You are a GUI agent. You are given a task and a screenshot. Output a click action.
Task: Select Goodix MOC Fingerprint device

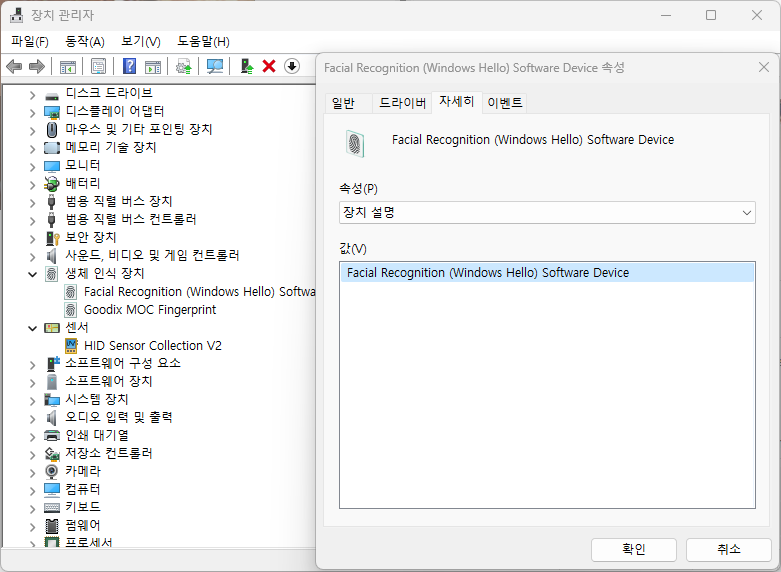point(149,310)
